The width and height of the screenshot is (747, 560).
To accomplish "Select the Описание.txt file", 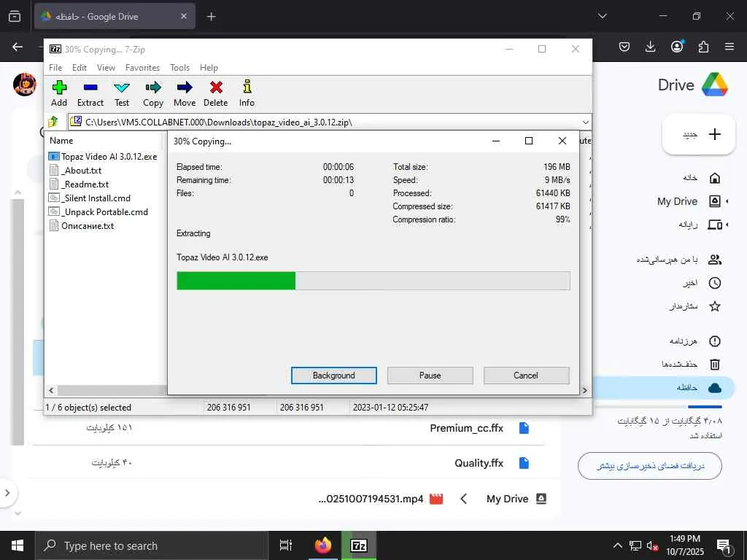I will pyautogui.click(x=82, y=226).
